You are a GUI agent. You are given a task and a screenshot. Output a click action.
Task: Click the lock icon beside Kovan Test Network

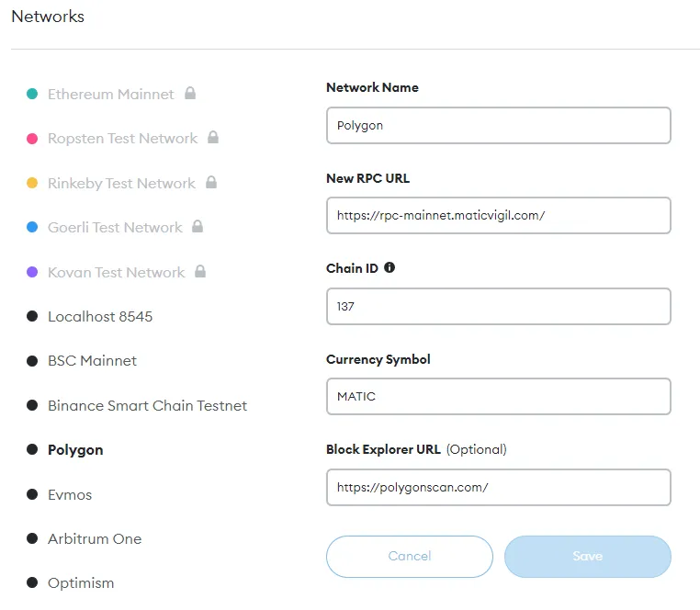point(200,271)
